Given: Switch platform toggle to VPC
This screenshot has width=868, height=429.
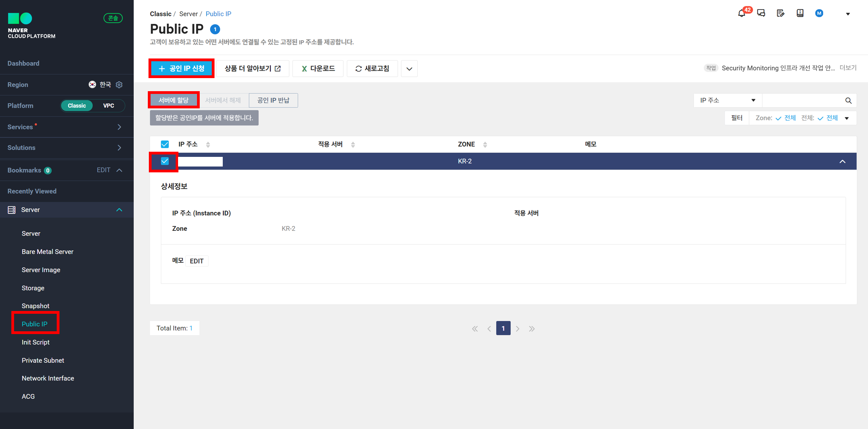Looking at the screenshot, I should click(x=109, y=106).
